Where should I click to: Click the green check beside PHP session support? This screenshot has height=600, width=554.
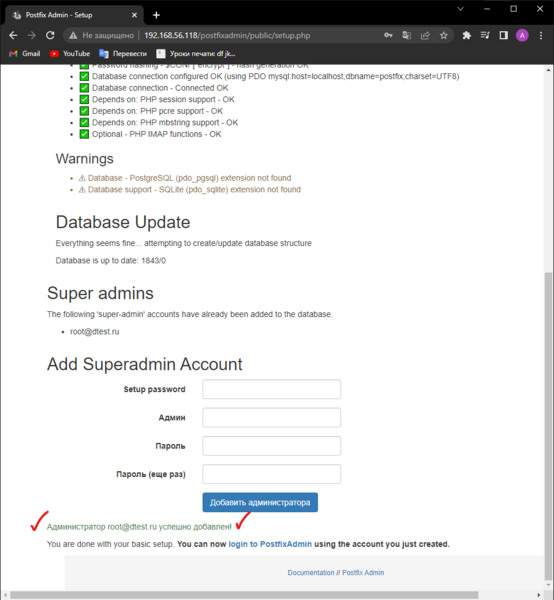pos(84,99)
